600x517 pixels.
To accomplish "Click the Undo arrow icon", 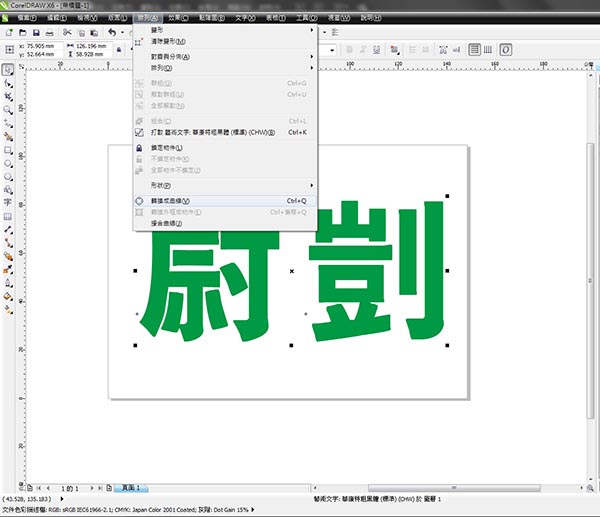I will (111, 32).
